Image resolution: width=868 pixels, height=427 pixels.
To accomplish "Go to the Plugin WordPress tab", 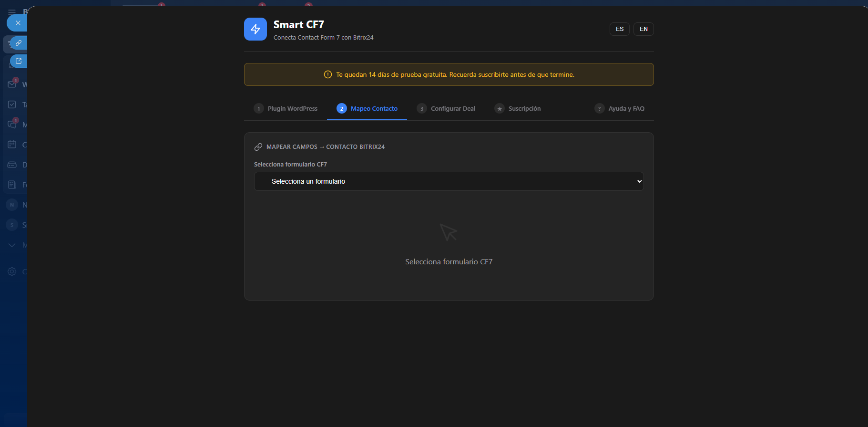I will (286, 109).
